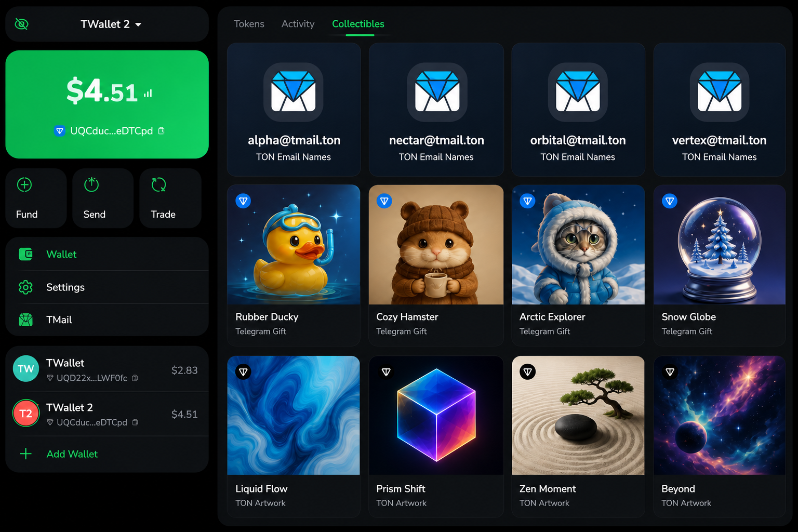Select the Collectibles tab

[x=358, y=24]
